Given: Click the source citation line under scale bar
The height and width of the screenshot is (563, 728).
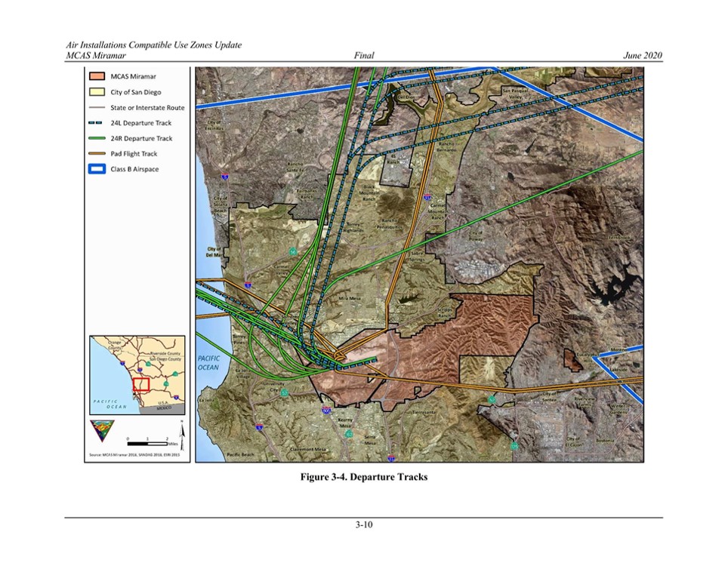Looking at the screenshot, I should tap(134, 455).
